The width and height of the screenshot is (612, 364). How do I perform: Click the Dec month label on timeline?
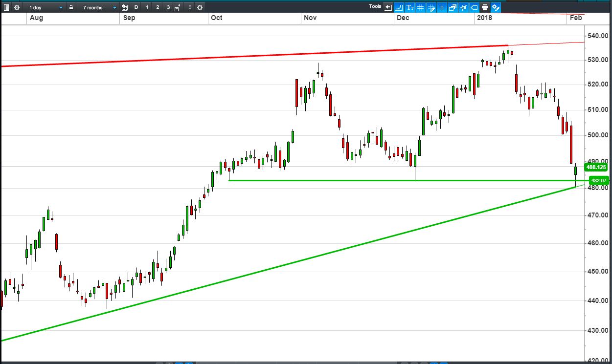click(403, 18)
